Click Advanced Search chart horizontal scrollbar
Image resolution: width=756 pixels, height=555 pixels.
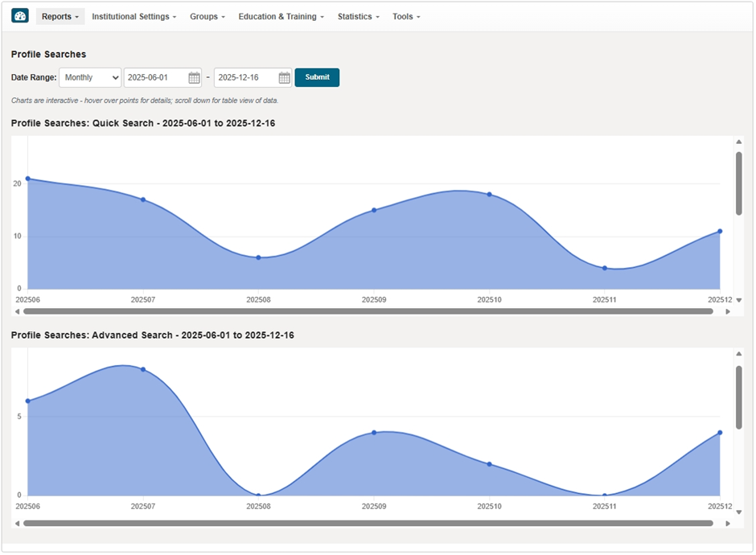(x=368, y=523)
